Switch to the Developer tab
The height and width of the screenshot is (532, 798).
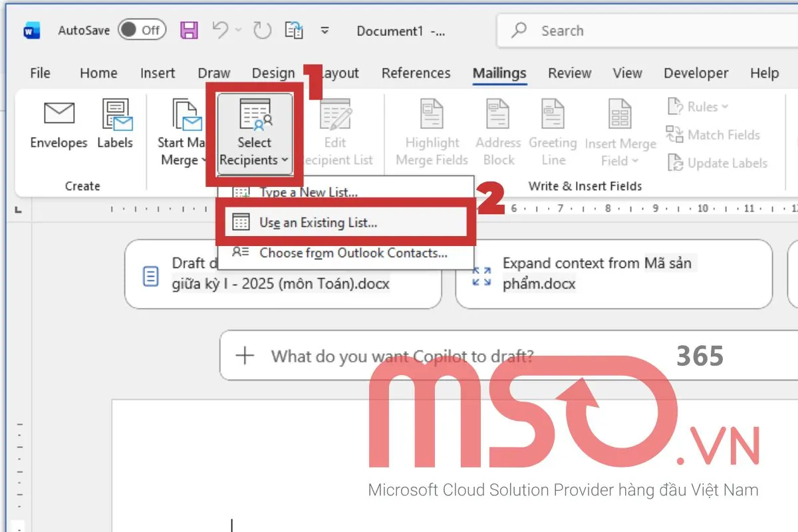696,73
